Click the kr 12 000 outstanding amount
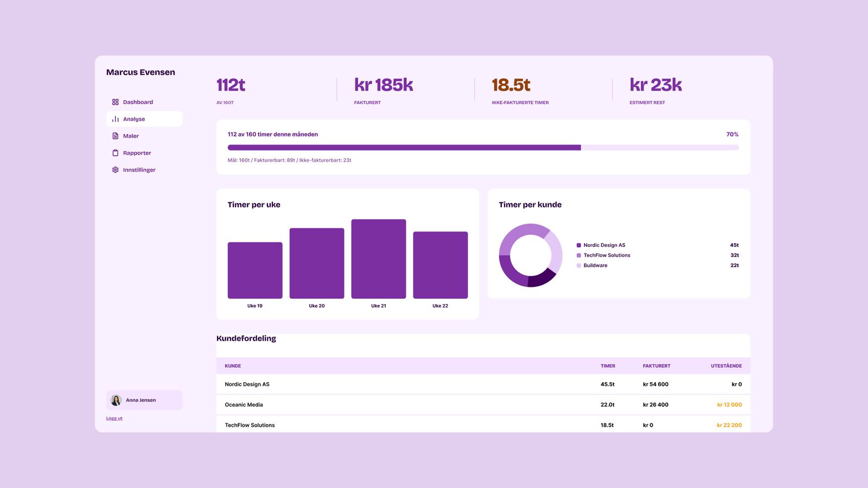Screen dimensions: 868x488 (729, 405)
